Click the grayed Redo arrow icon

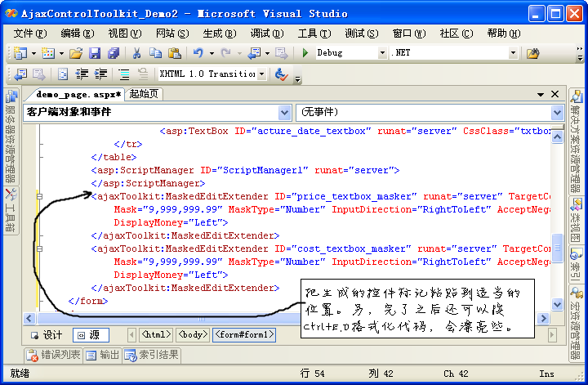pos(225,53)
